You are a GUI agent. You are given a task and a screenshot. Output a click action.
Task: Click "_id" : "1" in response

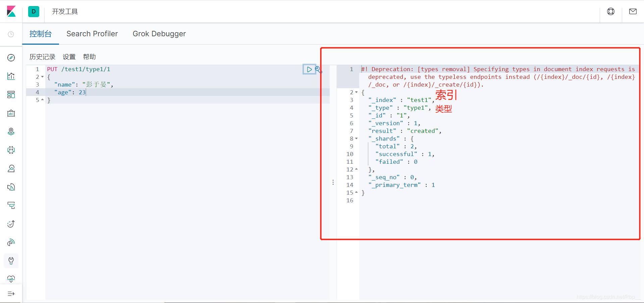pyautogui.click(x=389, y=115)
